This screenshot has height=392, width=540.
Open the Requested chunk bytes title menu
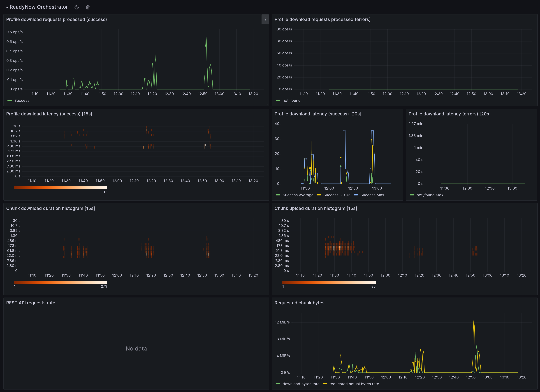tap(299, 303)
